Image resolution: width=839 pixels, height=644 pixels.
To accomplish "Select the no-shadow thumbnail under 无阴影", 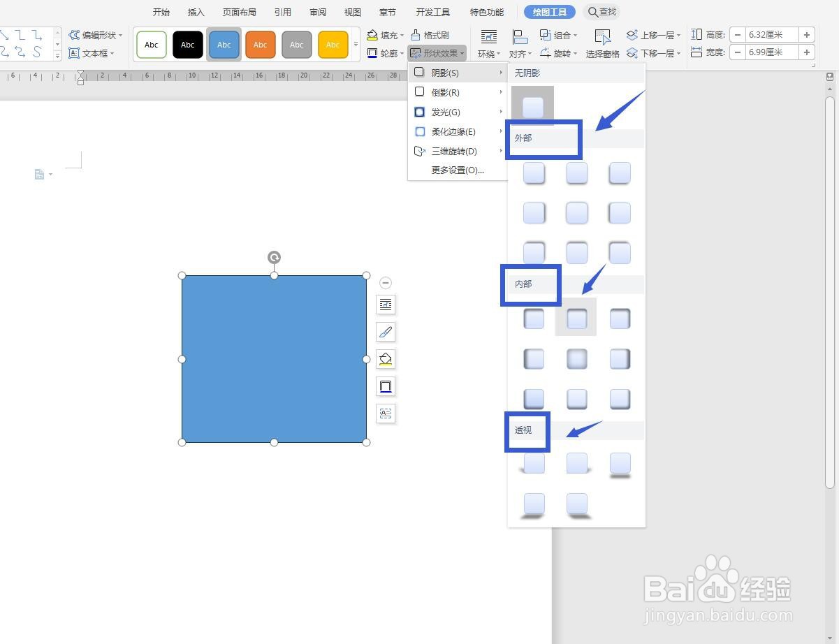I will [533, 107].
